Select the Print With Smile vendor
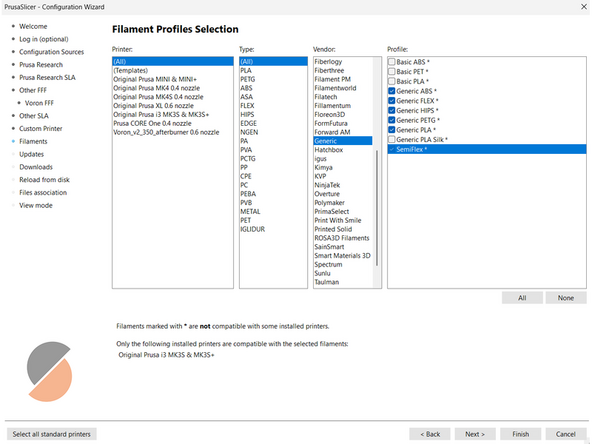This screenshot has height=444, width=592. (343, 220)
